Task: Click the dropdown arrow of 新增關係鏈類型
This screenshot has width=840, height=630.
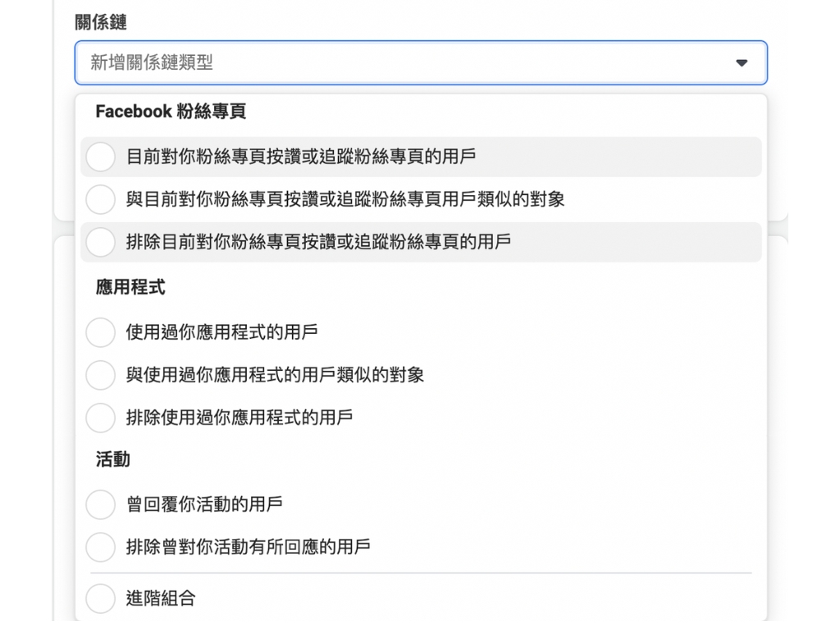Action: [742, 63]
